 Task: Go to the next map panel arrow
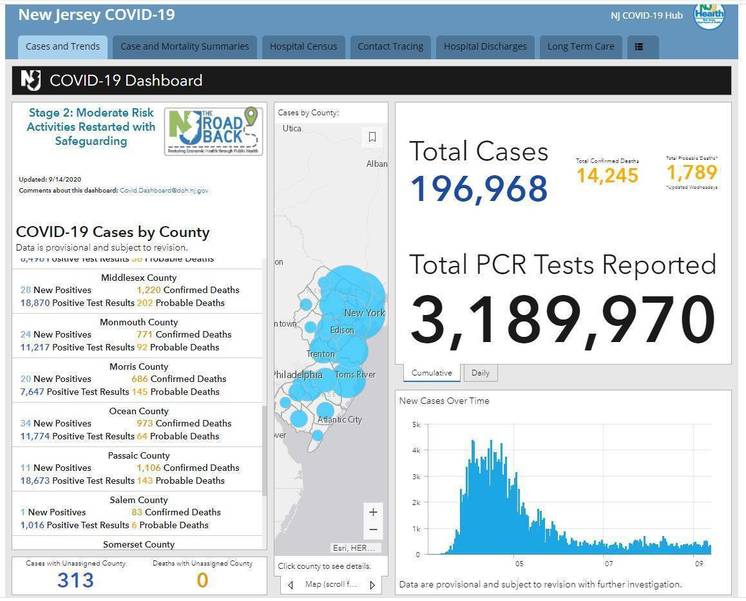373,585
